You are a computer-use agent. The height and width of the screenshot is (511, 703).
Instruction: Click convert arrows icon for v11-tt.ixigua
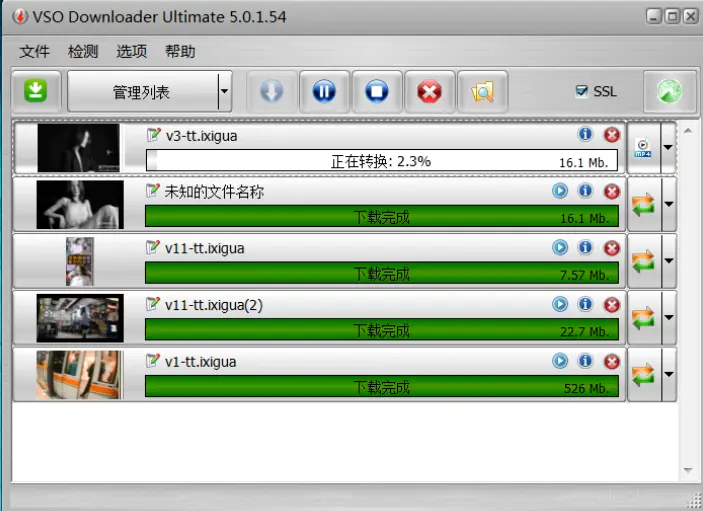pos(643,261)
